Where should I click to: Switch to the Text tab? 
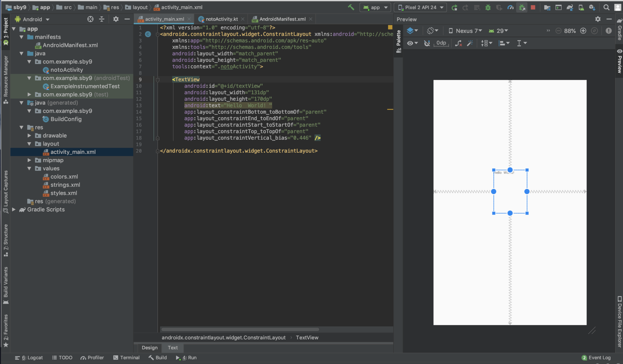(172, 348)
